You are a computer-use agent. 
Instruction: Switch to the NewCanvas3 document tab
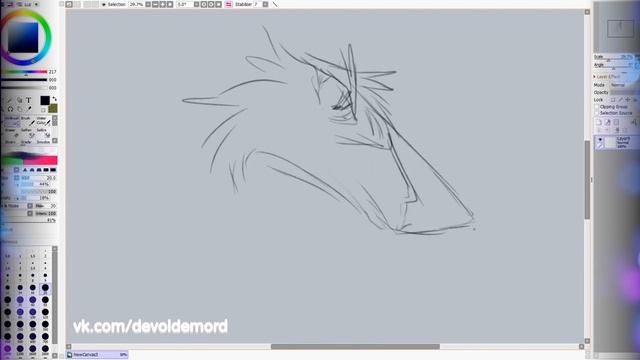tap(98, 355)
